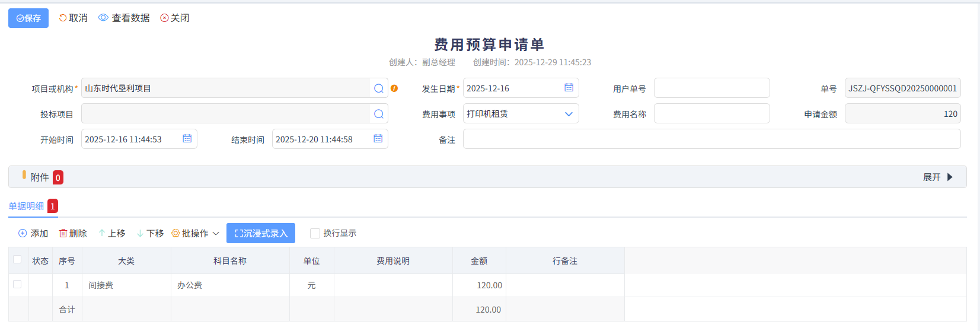Viewport: 980px width, 331px height.
Task: Expand the 批操作 dropdown menu
Action: [195, 233]
